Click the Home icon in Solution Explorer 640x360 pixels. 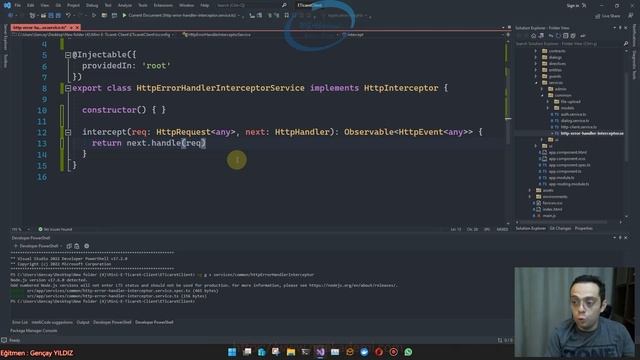click(x=533, y=36)
